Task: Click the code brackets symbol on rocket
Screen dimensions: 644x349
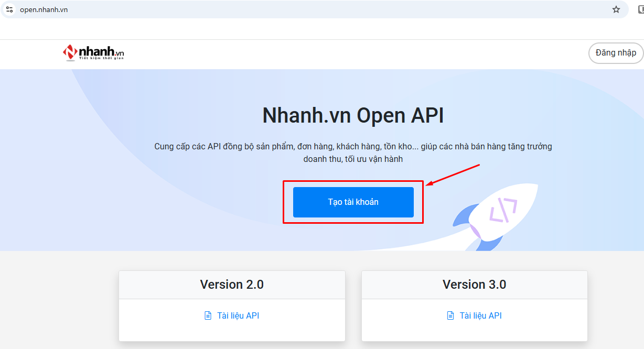Action: [x=503, y=210]
